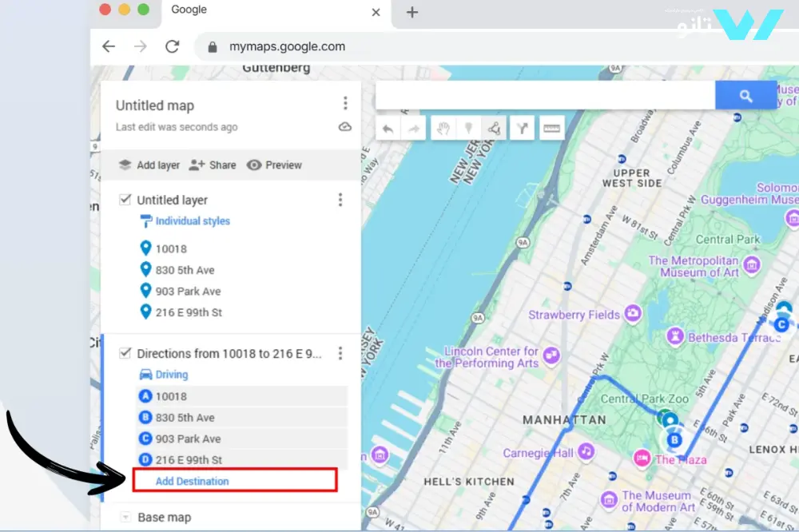Image resolution: width=799 pixels, height=532 pixels.
Task: Select the measure distances ruler tool
Action: coord(552,129)
